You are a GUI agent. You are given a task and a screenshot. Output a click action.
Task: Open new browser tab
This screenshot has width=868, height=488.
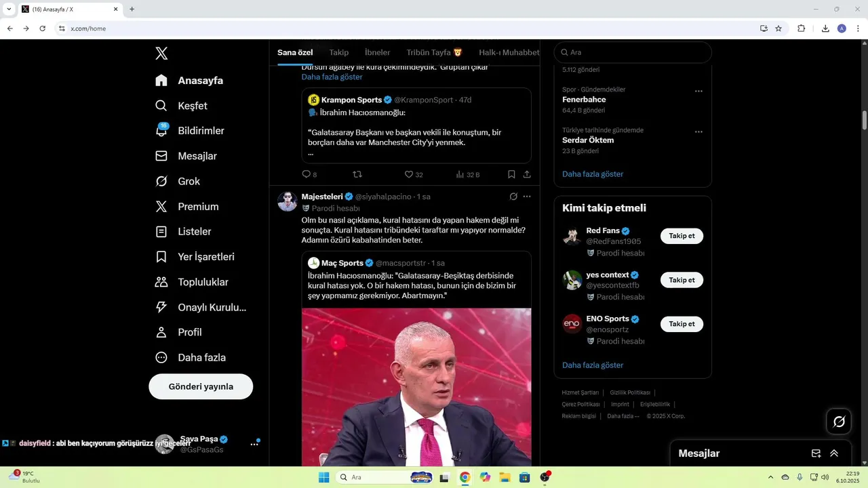[132, 9]
